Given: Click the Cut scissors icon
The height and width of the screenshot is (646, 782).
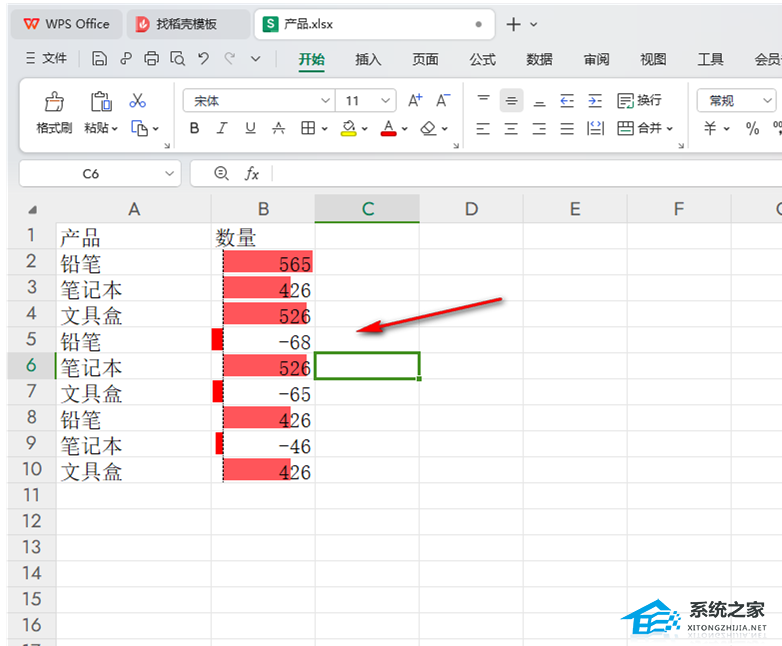Looking at the screenshot, I should [x=138, y=101].
